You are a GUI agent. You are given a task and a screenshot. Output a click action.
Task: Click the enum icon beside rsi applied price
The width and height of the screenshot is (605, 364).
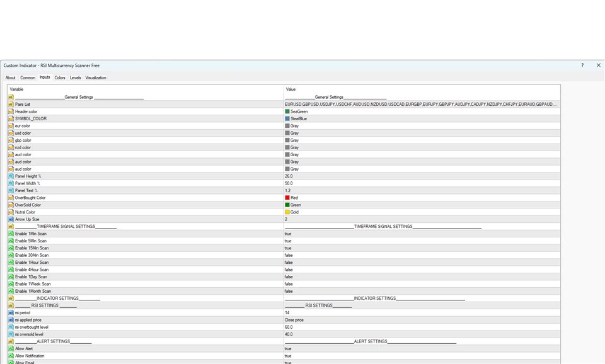point(11,320)
